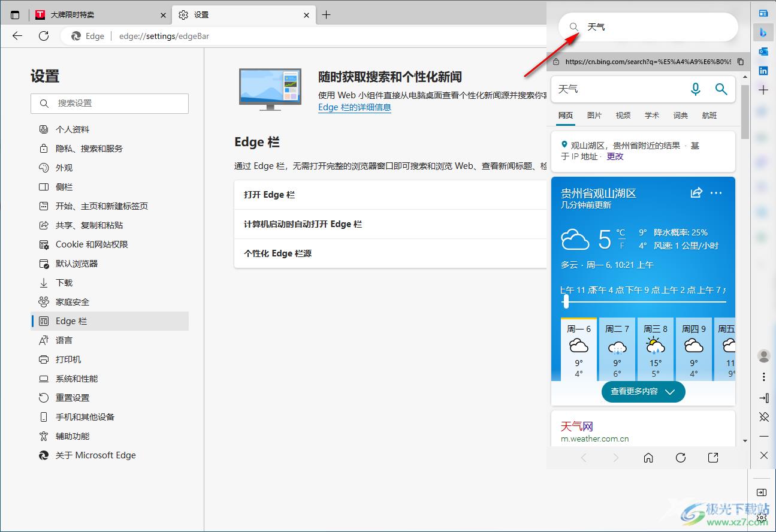
Task: Click the 计算机启动时自动打开 Edge 栏 row
Action: pos(391,224)
